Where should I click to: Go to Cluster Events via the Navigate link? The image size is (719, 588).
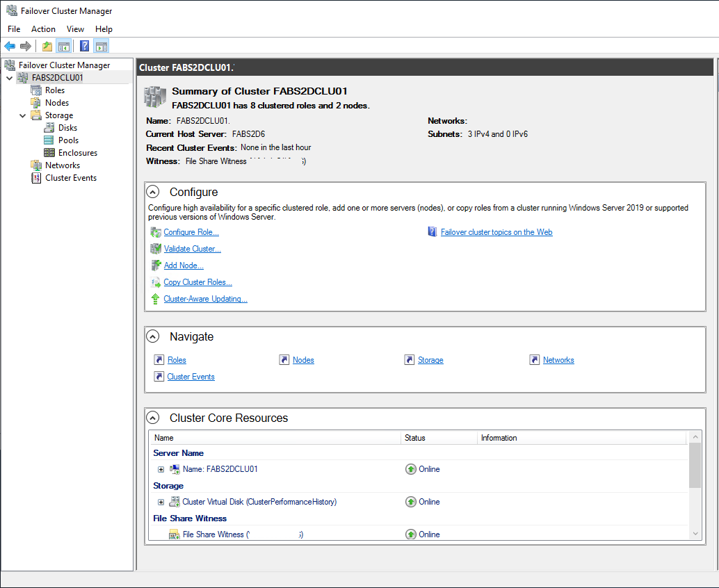[x=191, y=377]
